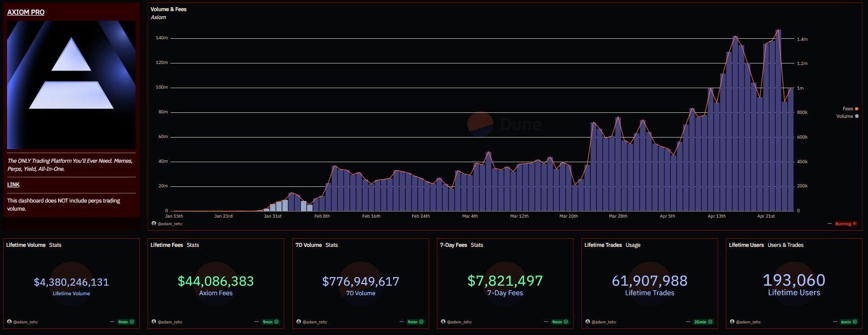The image size is (868, 335).
Task: Click the Running status badge on the chart
Action: pos(846,224)
